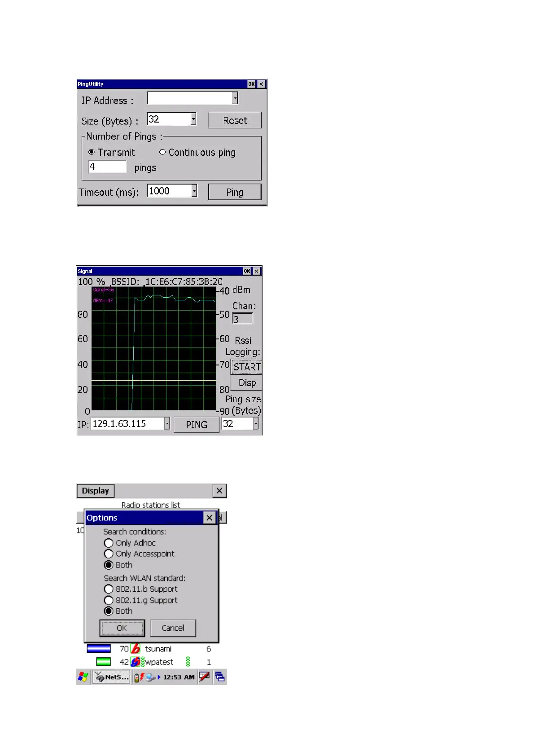Click the NetS... taskbar button
534x756 pixels.
tap(112, 677)
